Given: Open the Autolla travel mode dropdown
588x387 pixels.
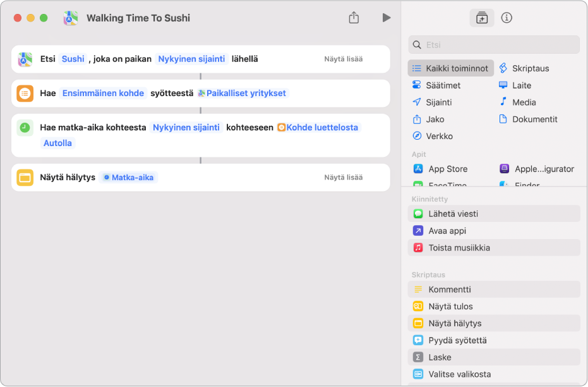Looking at the screenshot, I should (x=58, y=143).
